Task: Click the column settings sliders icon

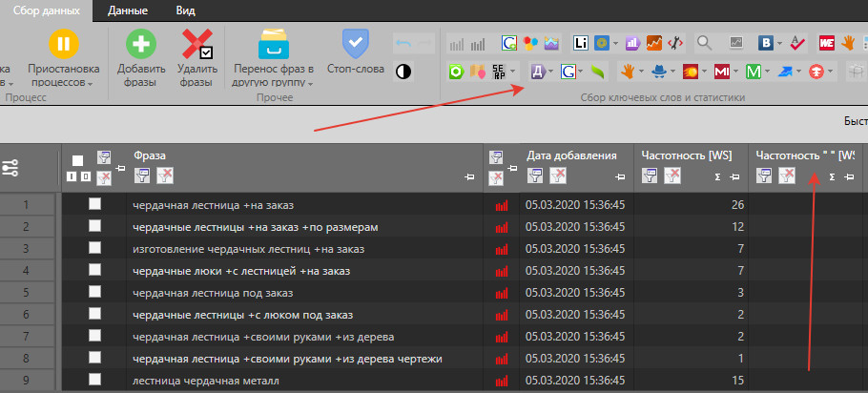Action: pos(10,168)
